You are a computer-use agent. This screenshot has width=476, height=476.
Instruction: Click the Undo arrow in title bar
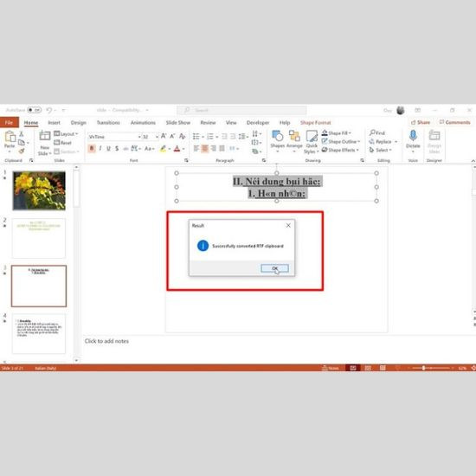(x=49, y=110)
